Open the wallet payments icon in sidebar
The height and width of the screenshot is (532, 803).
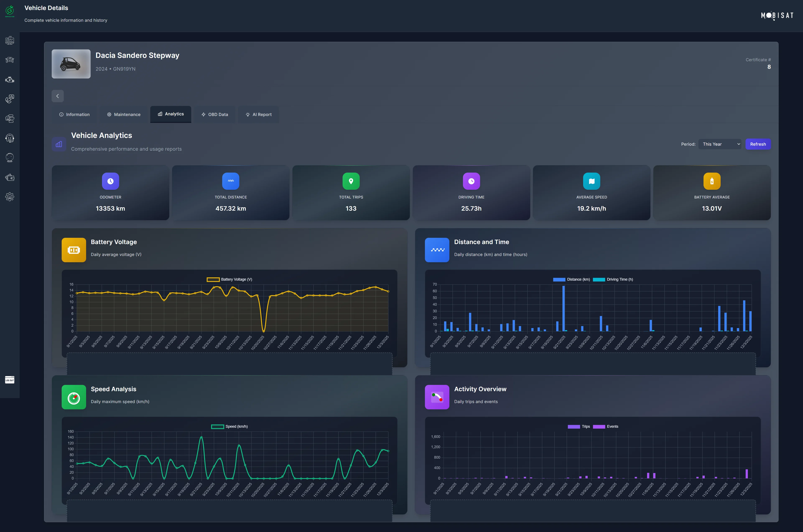(x=9, y=177)
